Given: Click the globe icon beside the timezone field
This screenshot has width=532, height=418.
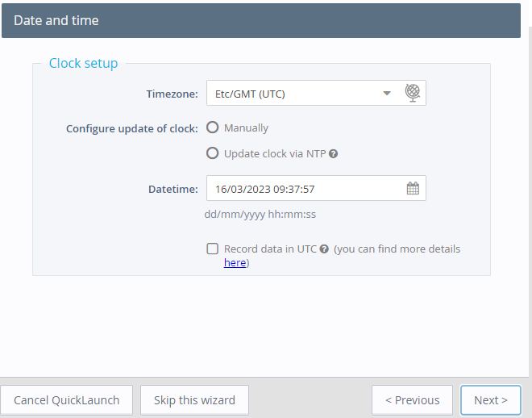Looking at the screenshot, I should pyautogui.click(x=413, y=93).
